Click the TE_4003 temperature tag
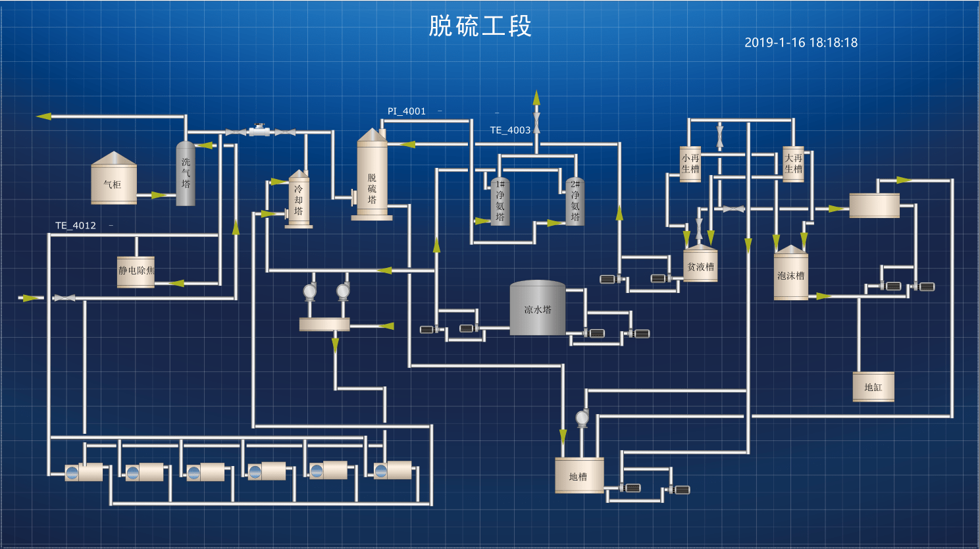Viewport: 980px width, 549px height. coord(510,130)
